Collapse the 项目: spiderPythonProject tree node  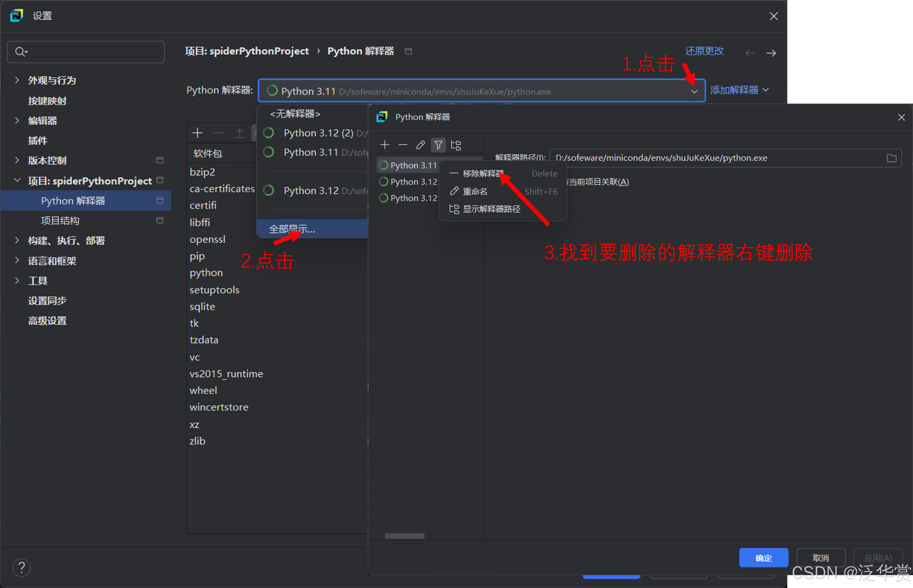[17, 181]
